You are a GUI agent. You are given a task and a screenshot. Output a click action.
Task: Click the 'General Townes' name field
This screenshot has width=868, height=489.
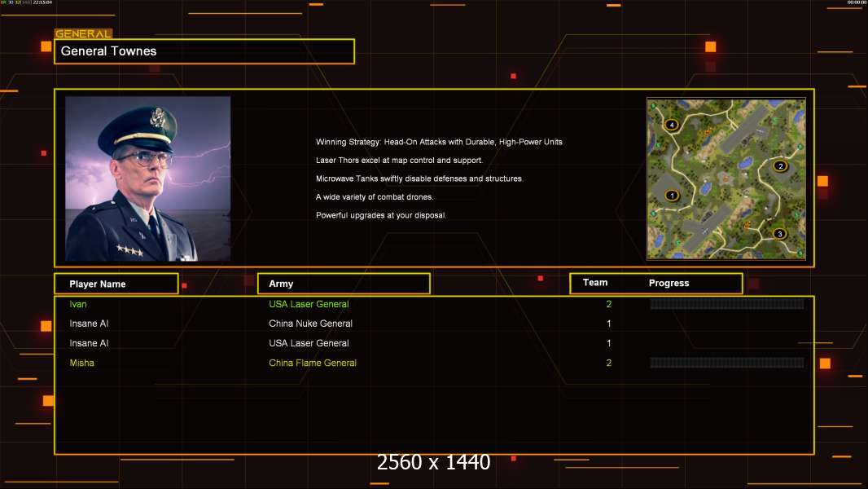pos(204,51)
